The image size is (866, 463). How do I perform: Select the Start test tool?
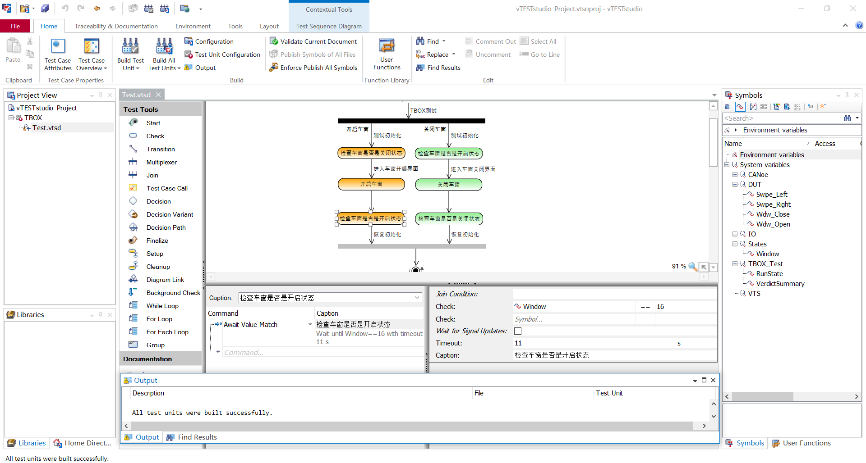pos(154,123)
